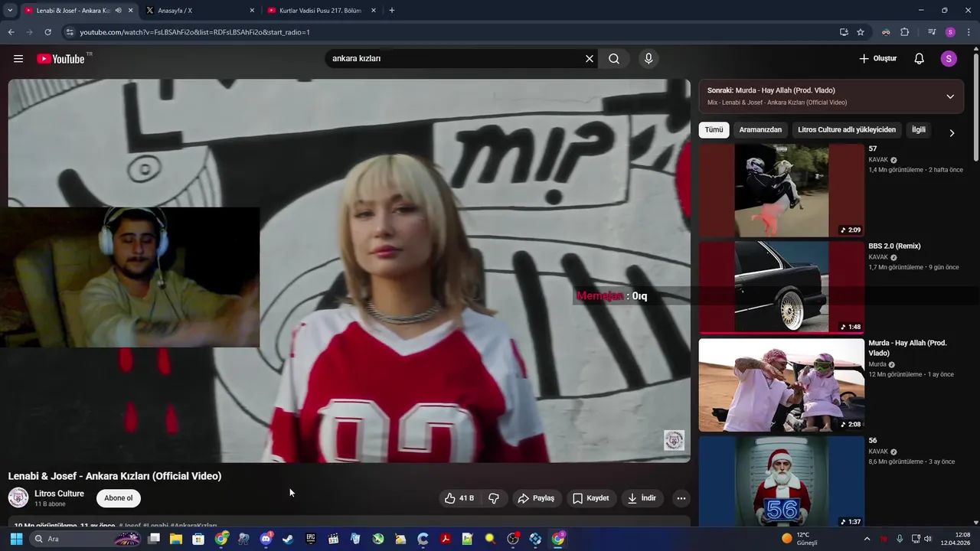Open YouTube account avatar menu

[x=949, y=59]
